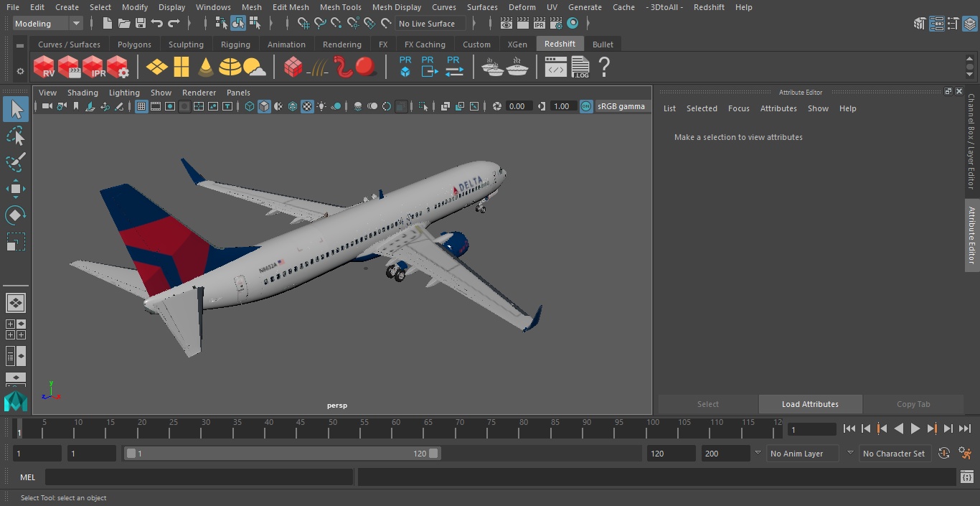Toggle wireframe display cube icon
This screenshot has height=506, width=980.
pyautogui.click(x=250, y=106)
